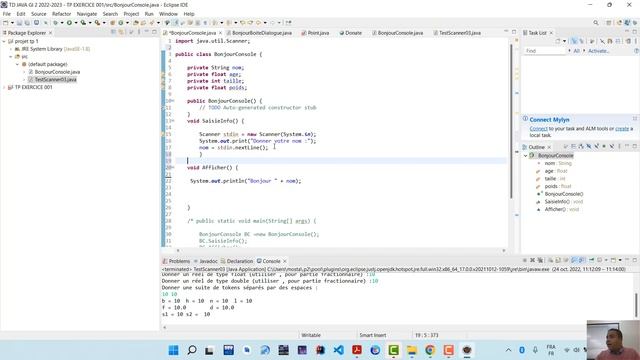Open the Window menu

168,14
